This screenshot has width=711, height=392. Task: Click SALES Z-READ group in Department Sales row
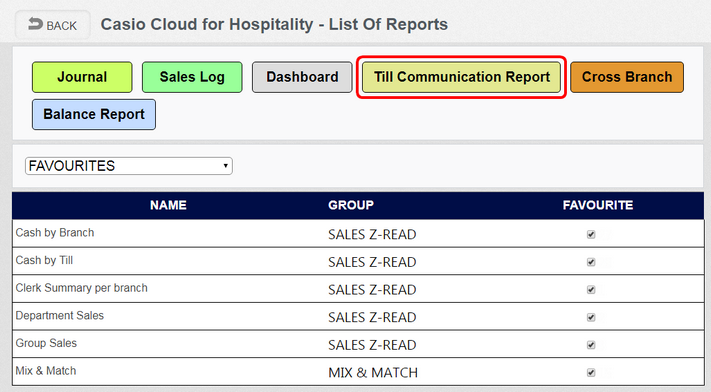pos(372,318)
